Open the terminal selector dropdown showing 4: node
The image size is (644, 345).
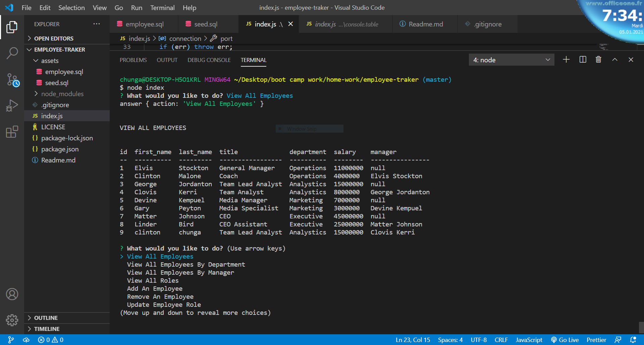click(x=511, y=60)
